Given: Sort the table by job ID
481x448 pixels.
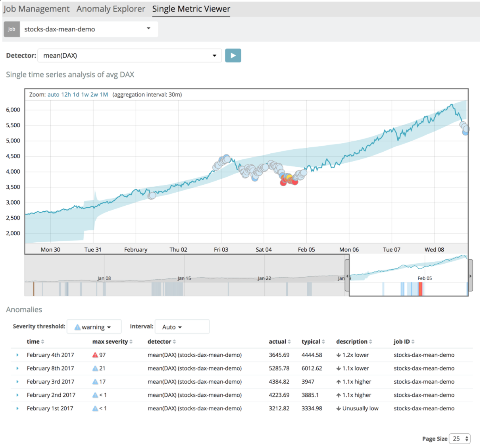Looking at the screenshot, I should pos(404,342).
